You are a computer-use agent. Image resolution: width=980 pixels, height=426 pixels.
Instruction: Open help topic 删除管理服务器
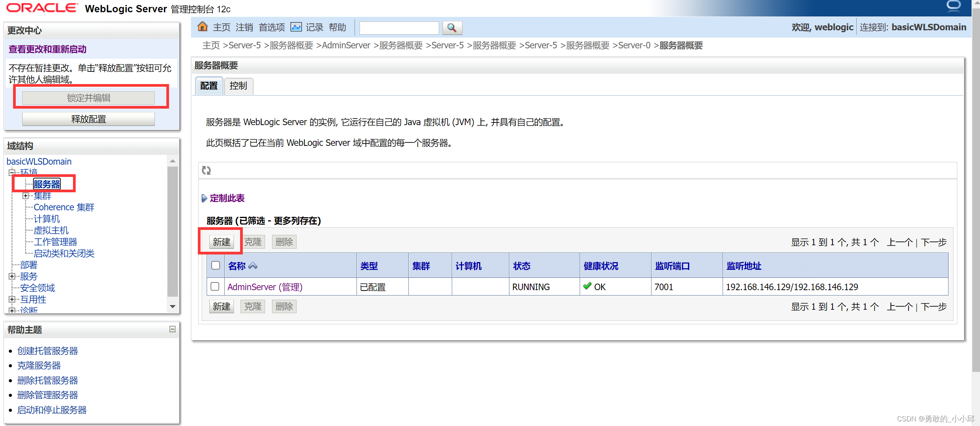[48, 395]
